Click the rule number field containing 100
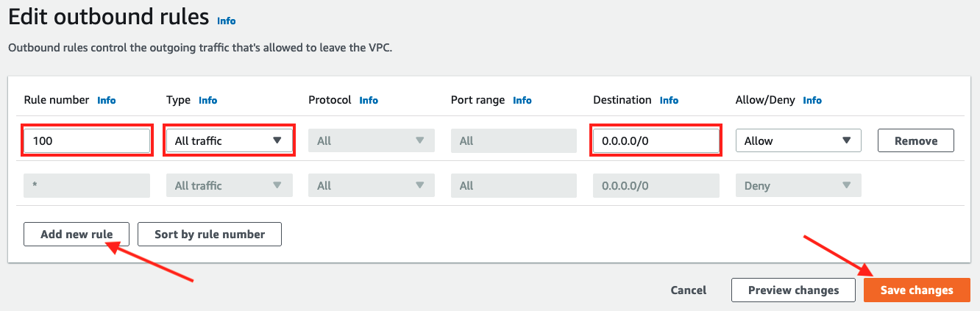The image size is (980, 311). click(87, 140)
